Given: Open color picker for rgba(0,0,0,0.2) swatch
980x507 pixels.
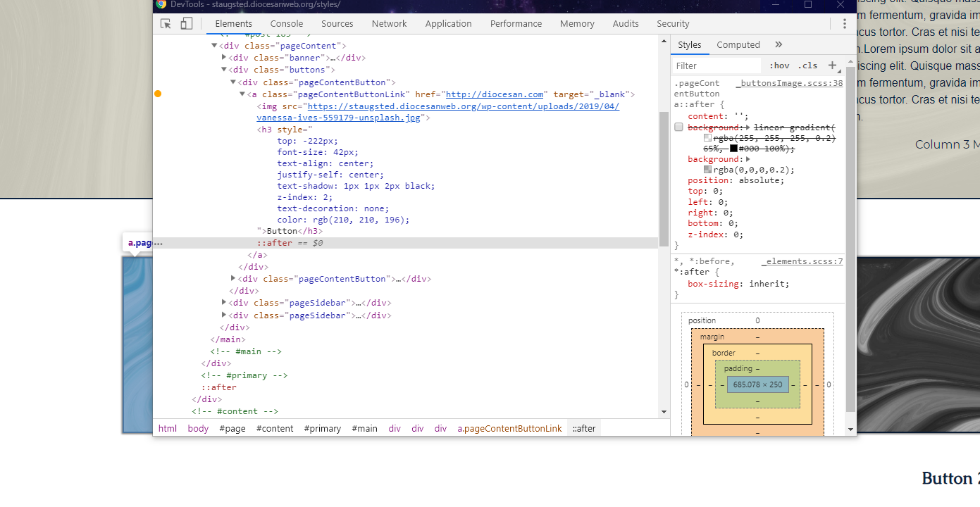Looking at the screenshot, I should point(707,170).
